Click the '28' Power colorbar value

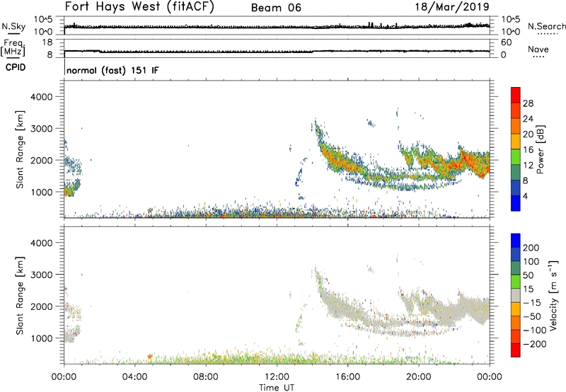coord(528,103)
